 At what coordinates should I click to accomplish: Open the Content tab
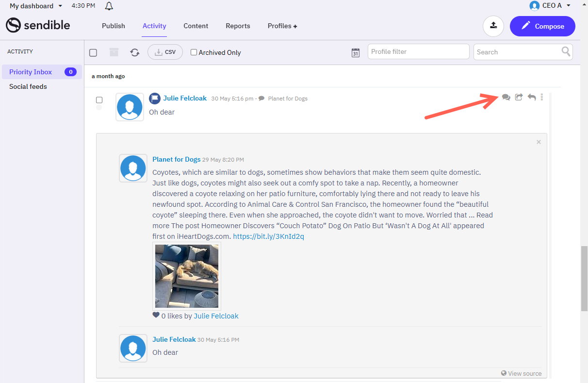pyautogui.click(x=196, y=26)
